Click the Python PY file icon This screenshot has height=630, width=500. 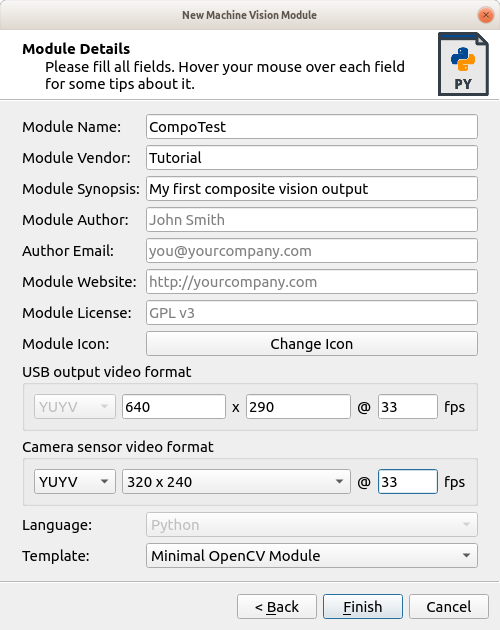click(x=463, y=64)
